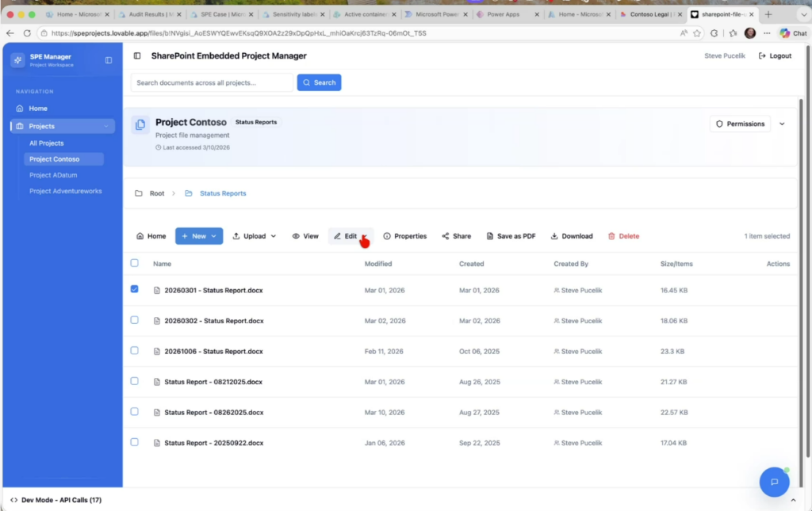Screen dimensions: 812x511
Task: Open the New dropdown button
Action: coord(198,236)
